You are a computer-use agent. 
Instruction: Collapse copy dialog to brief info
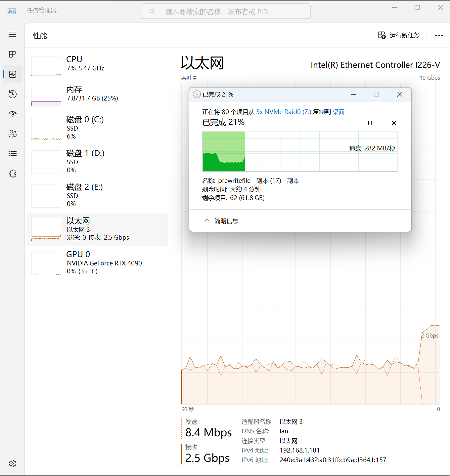coord(221,221)
